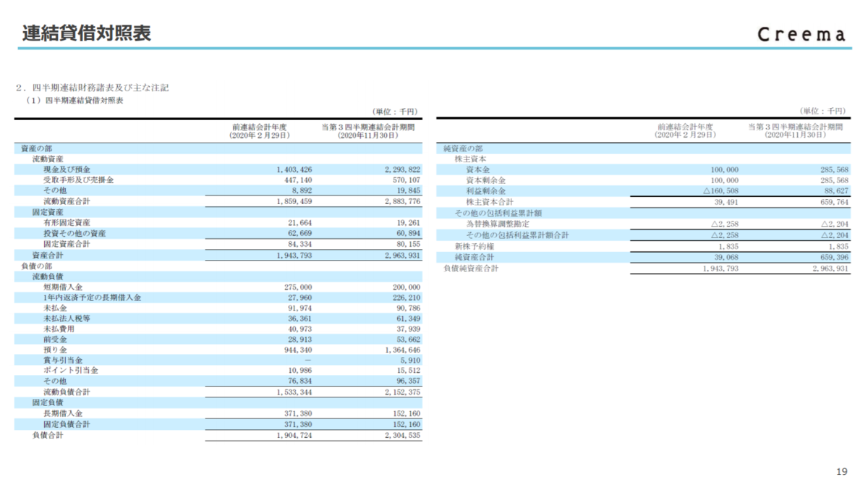The height and width of the screenshot is (485, 868).
Task: Select the value 447,140
Action: pyautogui.click(x=299, y=180)
